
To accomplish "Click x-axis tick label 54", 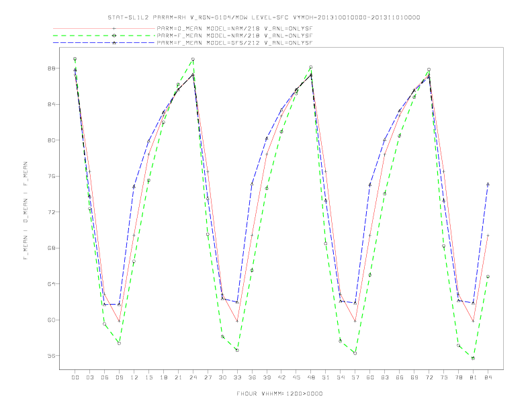I will (x=341, y=377).
